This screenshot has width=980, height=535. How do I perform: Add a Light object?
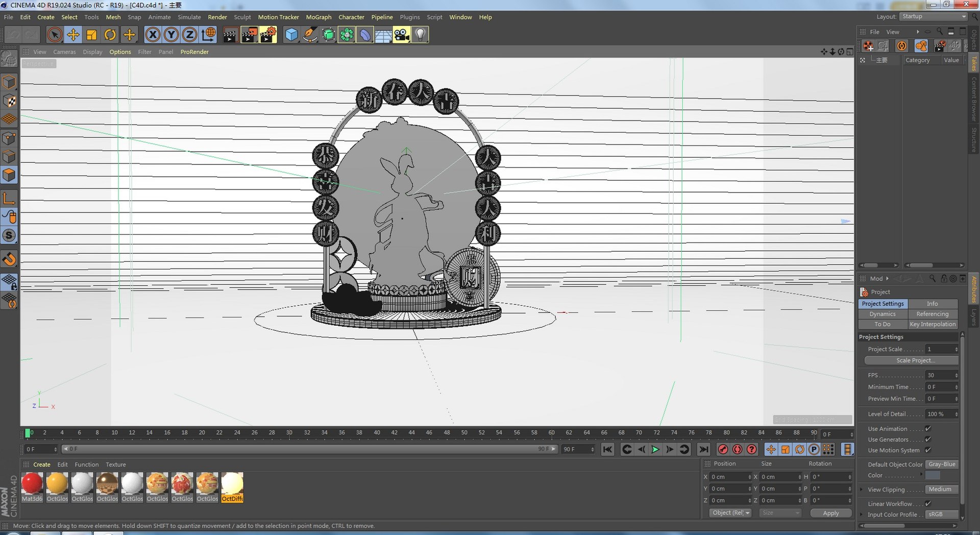[420, 35]
